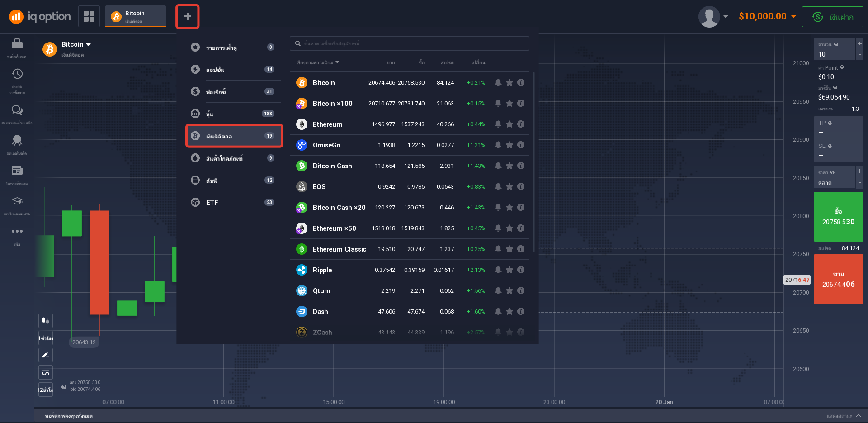Viewport: 868px width, 423px height.
Task: Open the 2-hour chart range selector
Action: point(46,390)
